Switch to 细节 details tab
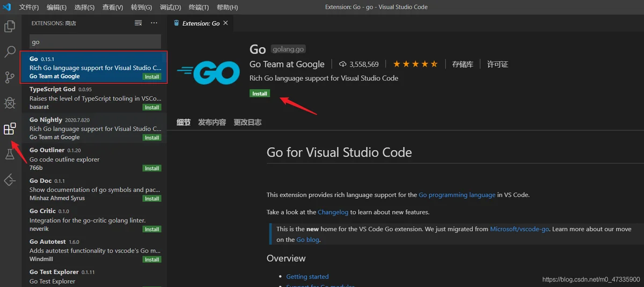This screenshot has height=287, width=644. [184, 122]
